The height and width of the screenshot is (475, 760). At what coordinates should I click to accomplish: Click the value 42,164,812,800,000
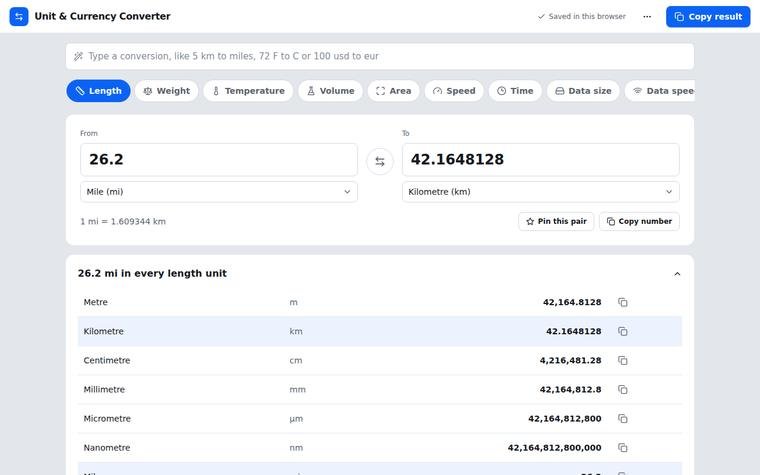pyautogui.click(x=554, y=448)
